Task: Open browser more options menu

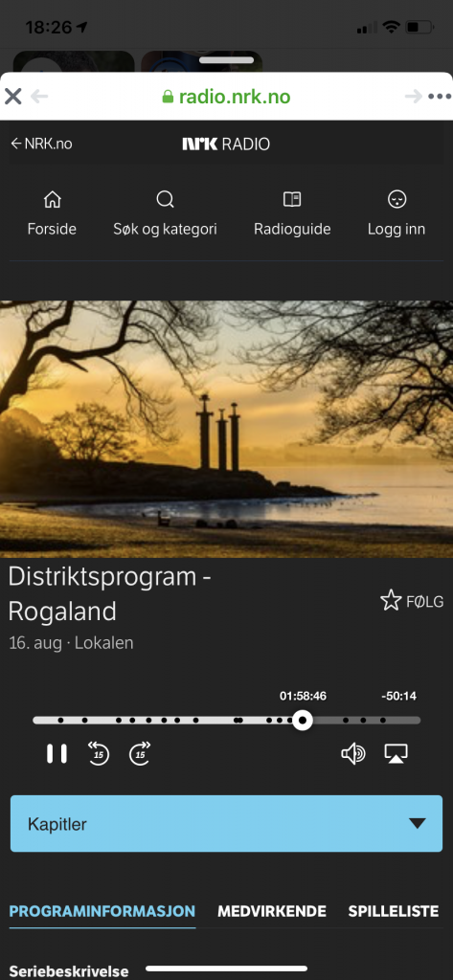Action: point(440,97)
